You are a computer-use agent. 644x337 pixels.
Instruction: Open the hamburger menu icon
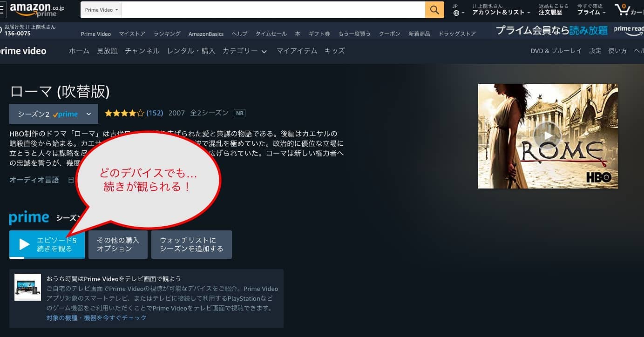pyautogui.click(x=3, y=9)
